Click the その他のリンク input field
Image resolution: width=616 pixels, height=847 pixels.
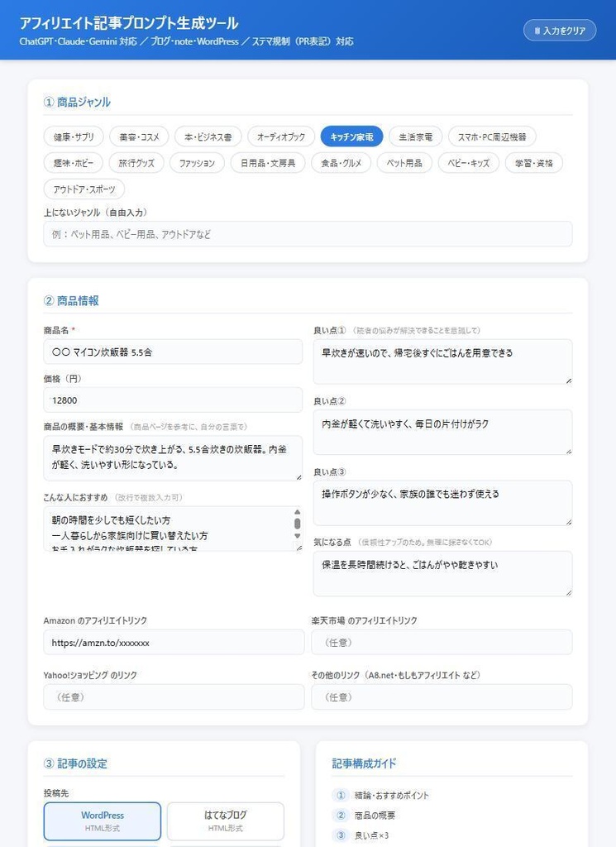point(442,696)
